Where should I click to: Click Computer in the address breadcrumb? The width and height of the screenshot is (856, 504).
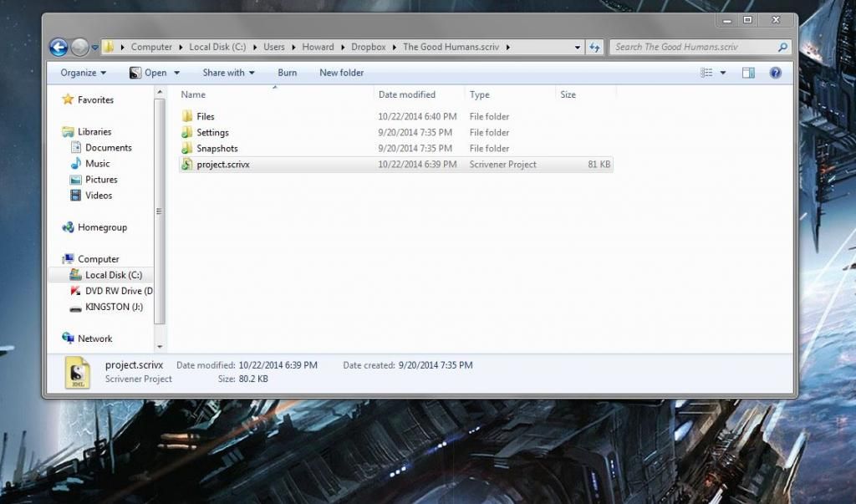[151, 47]
